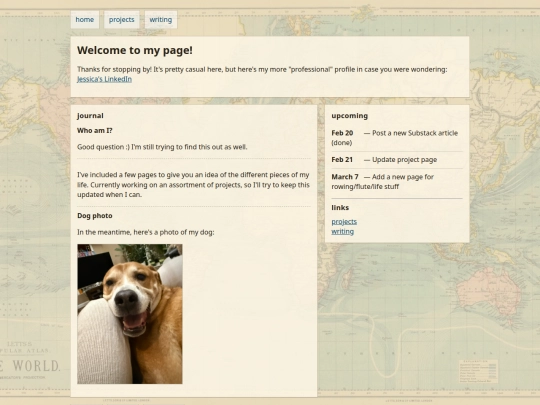540x405 pixels.
Task: Switch to the writing navigation tab
Action: (x=160, y=20)
